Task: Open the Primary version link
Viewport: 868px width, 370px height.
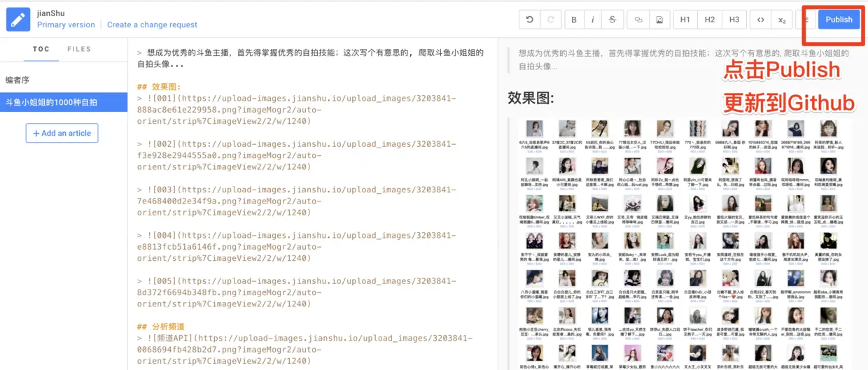Action: [x=66, y=24]
